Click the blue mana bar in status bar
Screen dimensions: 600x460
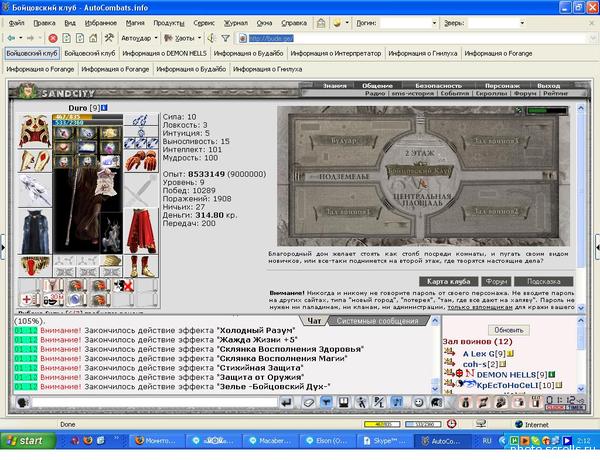pos(423,424)
